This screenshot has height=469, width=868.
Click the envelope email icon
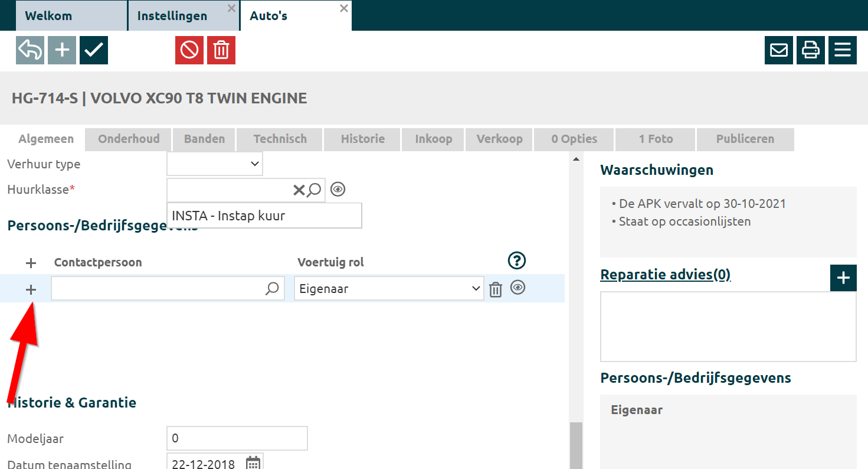coord(779,50)
